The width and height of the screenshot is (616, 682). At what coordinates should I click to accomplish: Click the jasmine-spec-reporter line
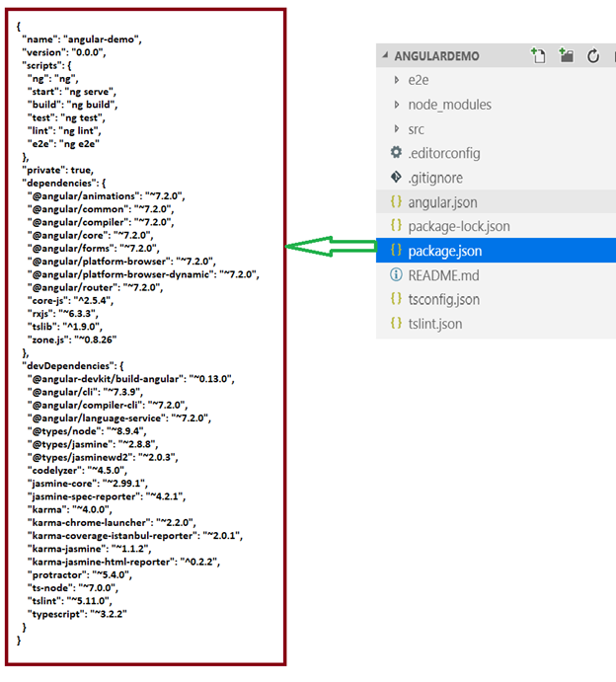point(107,496)
